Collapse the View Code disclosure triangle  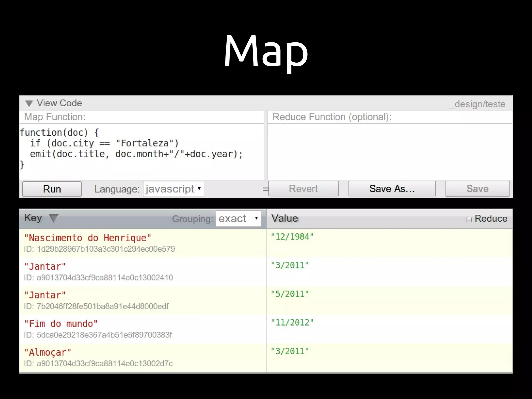tap(29, 104)
